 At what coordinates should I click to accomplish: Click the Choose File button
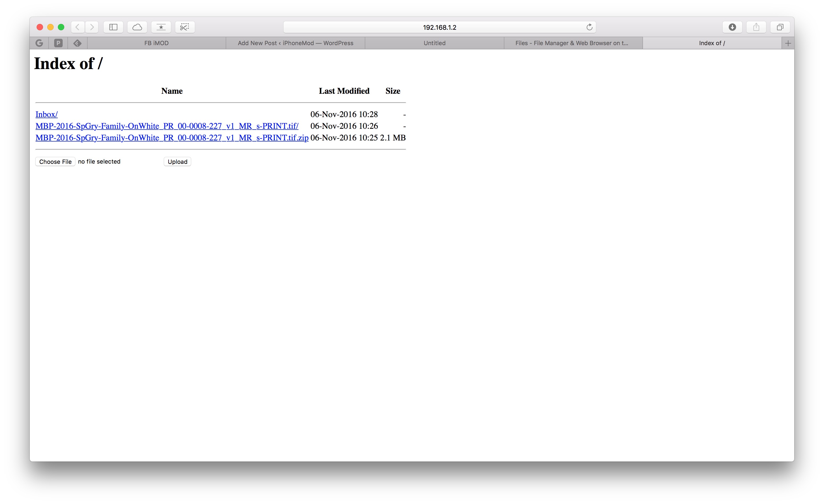pyautogui.click(x=55, y=161)
